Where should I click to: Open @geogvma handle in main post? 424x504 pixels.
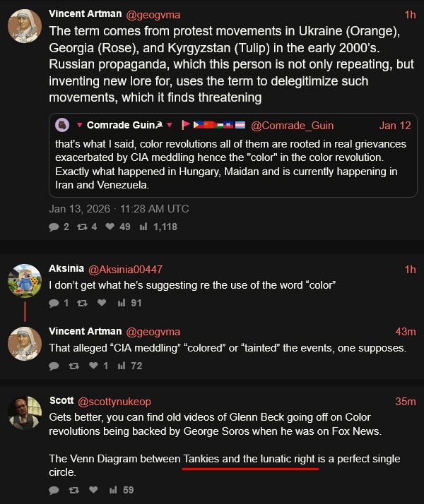coord(153,14)
